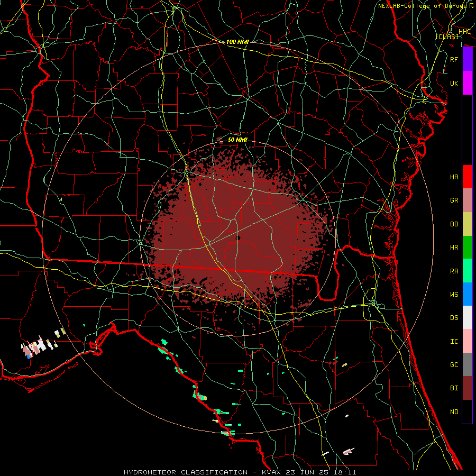Click the BI brown legend swatch
Viewport: 476px width, 476px height.
[x=467, y=388]
